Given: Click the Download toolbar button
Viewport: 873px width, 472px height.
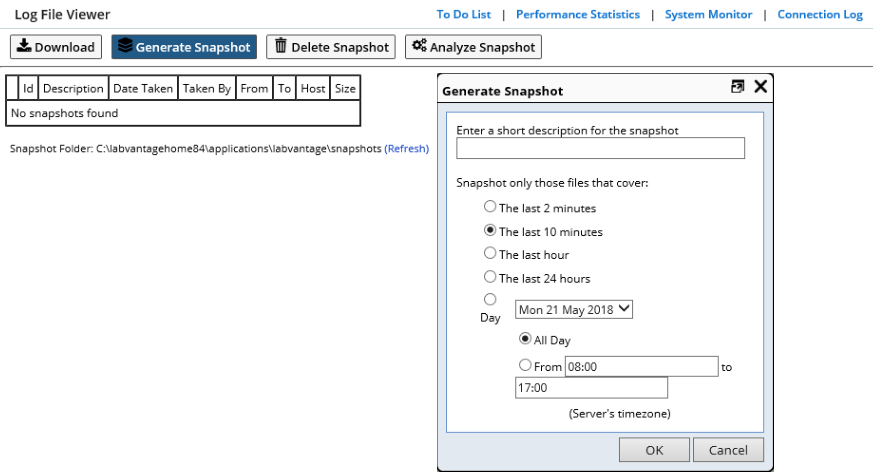Looking at the screenshot, I should pos(56,47).
